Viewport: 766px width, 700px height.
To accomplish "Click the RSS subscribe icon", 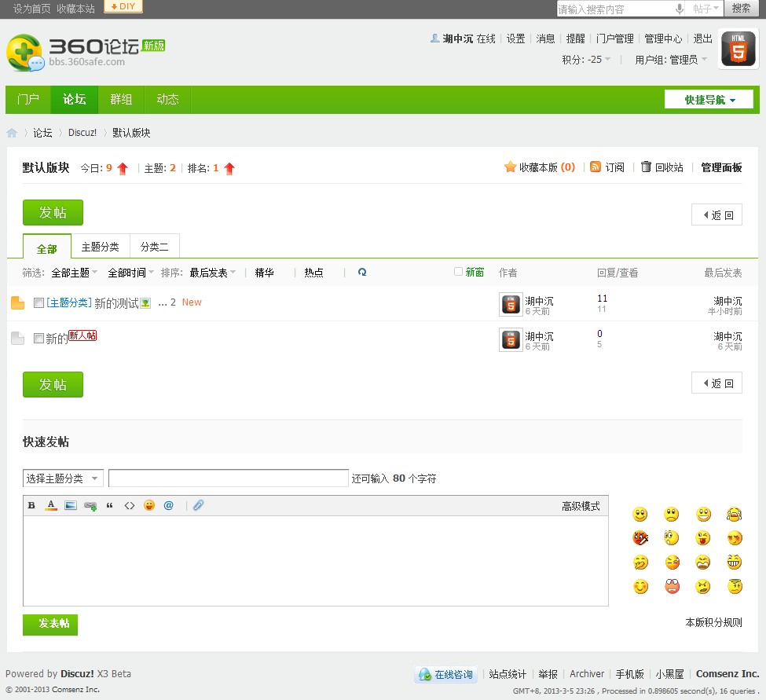I will (x=596, y=167).
